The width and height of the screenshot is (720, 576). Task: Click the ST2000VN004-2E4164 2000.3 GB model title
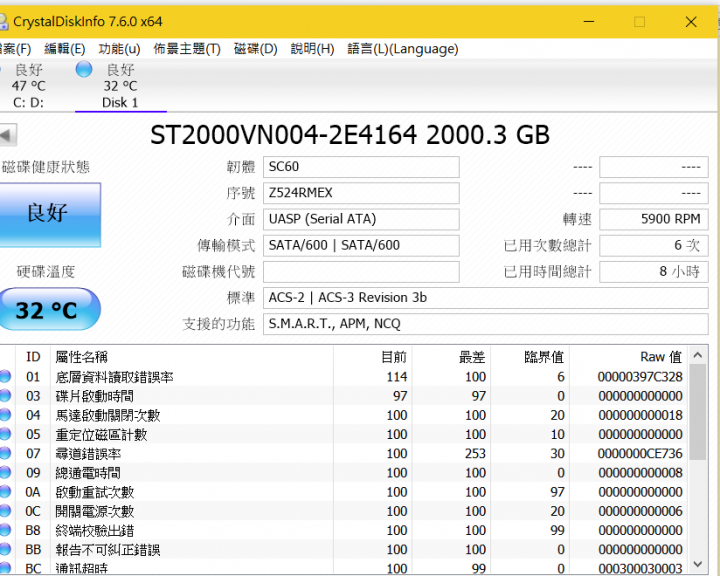tap(350, 135)
